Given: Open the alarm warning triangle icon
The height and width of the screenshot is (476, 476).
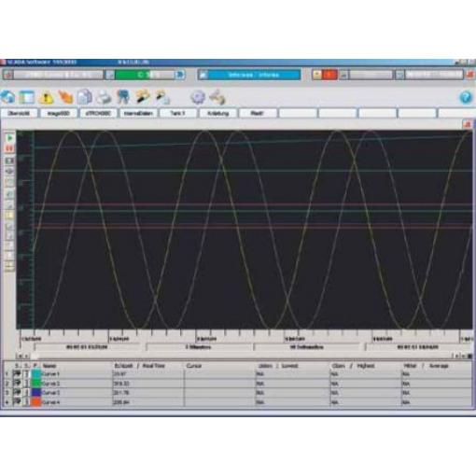Looking at the screenshot, I should [x=46, y=98].
